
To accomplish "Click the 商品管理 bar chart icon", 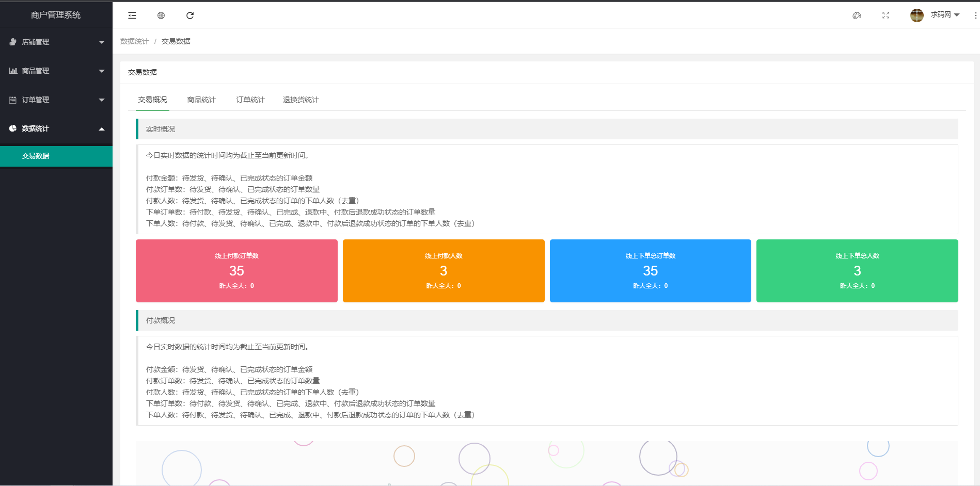I will (x=13, y=71).
